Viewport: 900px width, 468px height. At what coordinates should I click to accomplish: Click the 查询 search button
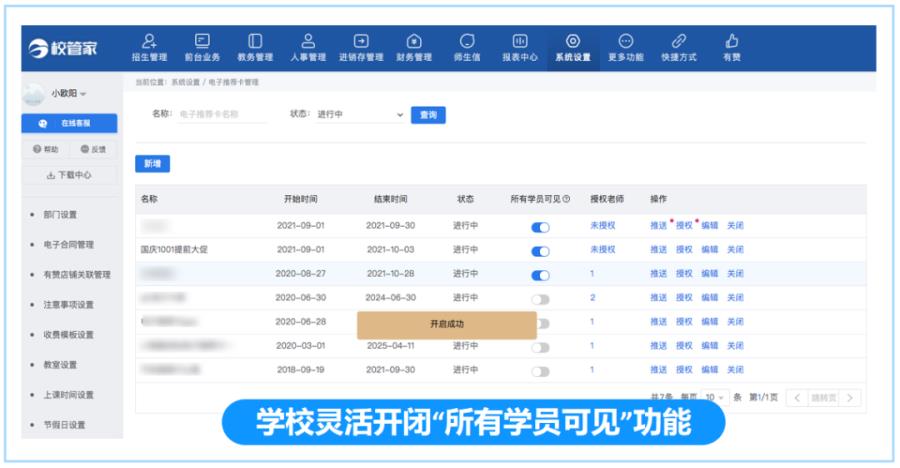(428, 115)
